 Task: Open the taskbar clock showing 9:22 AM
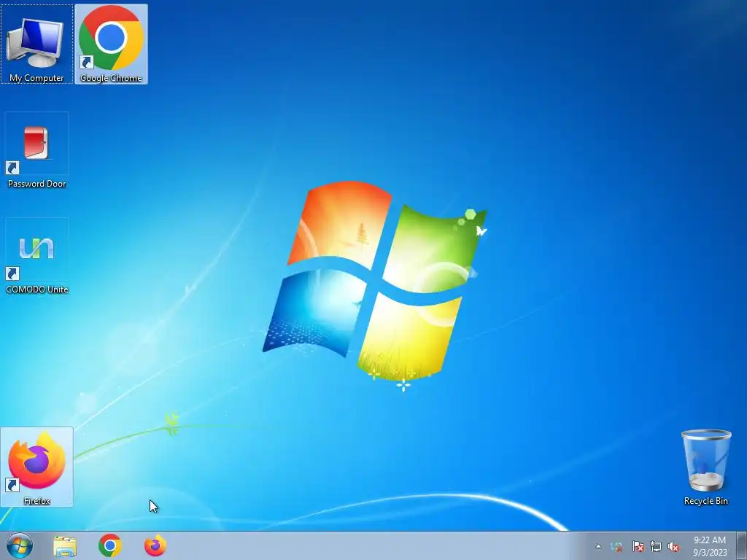click(x=710, y=546)
